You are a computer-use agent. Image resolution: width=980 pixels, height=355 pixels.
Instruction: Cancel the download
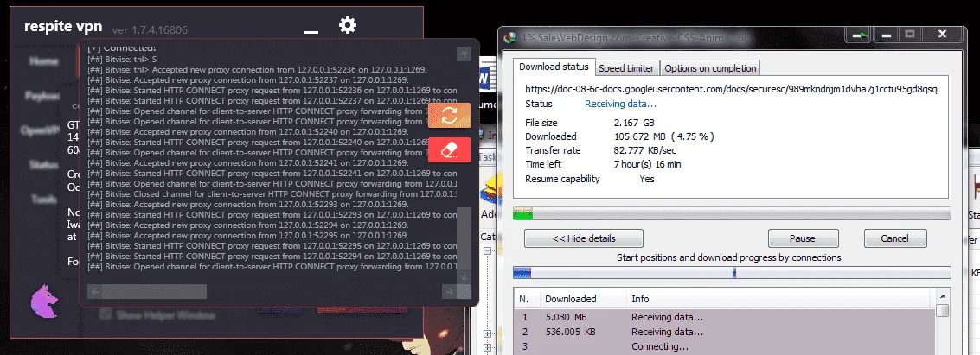[895, 238]
